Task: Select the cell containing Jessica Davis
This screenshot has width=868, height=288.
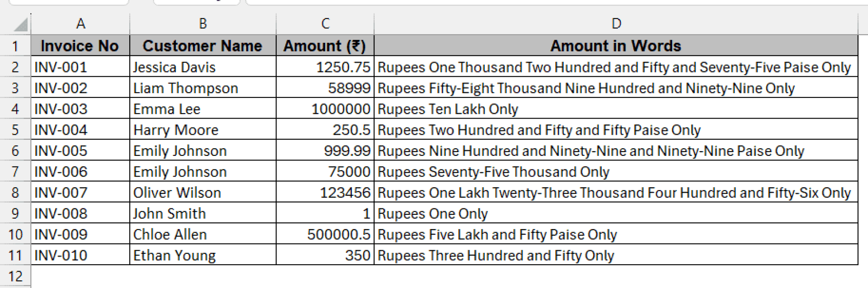Action: (x=203, y=67)
